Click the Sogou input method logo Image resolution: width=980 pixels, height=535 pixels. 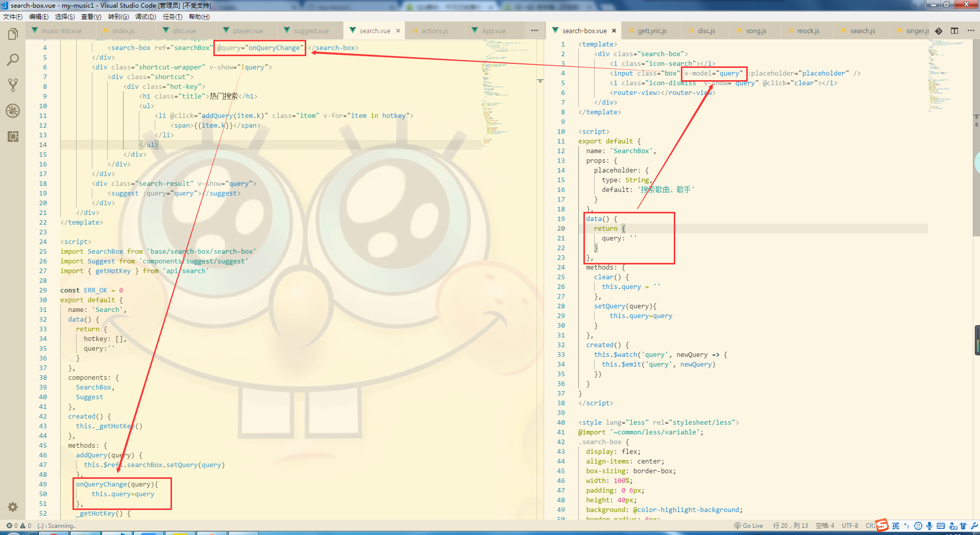(882, 525)
